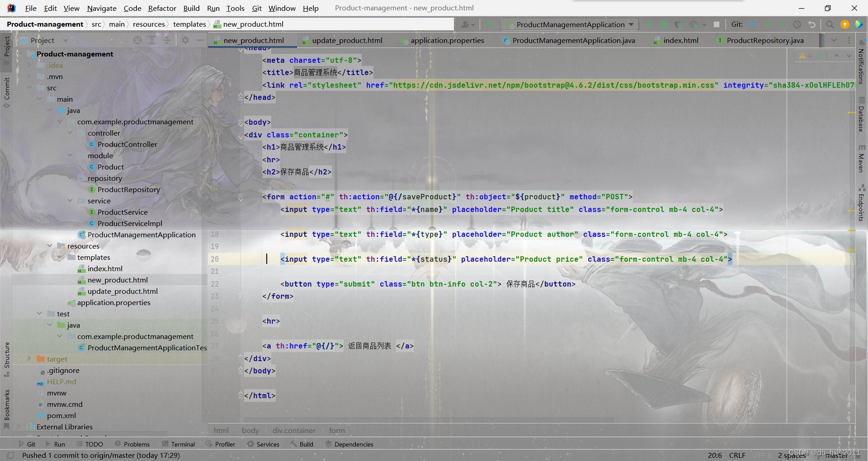868x461 pixels.
Task: Show hidden editor tabs chevron
Action: (x=834, y=40)
